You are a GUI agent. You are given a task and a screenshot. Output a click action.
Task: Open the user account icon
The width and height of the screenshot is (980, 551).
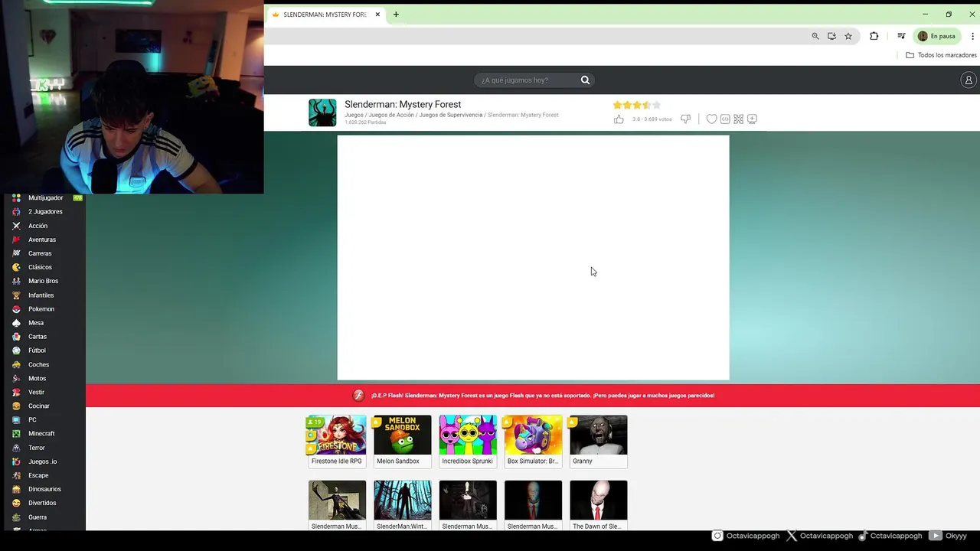969,80
